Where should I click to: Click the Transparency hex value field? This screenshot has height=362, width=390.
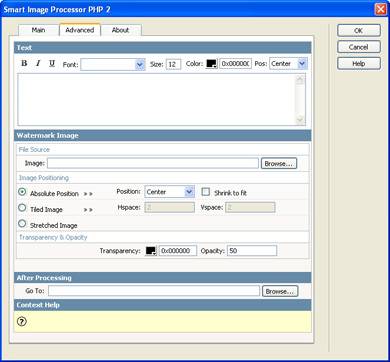pos(178,251)
